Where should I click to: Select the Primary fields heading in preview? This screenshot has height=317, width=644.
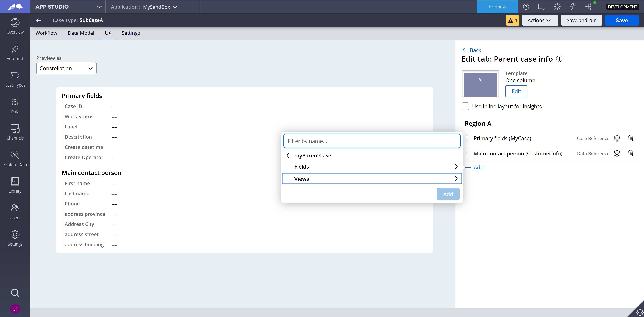(x=82, y=96)
